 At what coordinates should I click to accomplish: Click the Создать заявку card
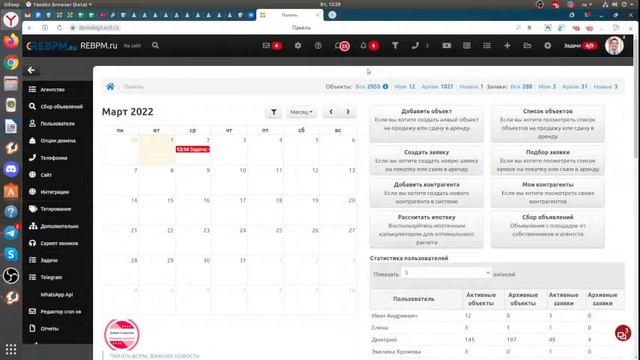(427, 160)
